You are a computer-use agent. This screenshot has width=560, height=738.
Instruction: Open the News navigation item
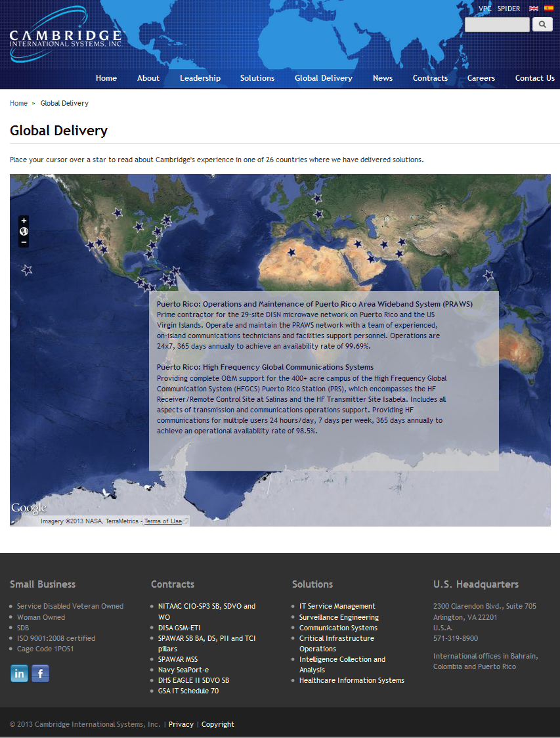(383, 78)
